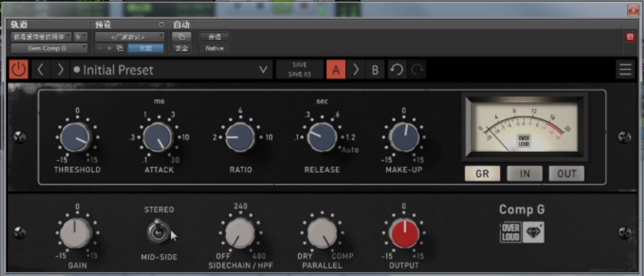
Task: Click the undo arrow icon
Action: coord(397,69)
